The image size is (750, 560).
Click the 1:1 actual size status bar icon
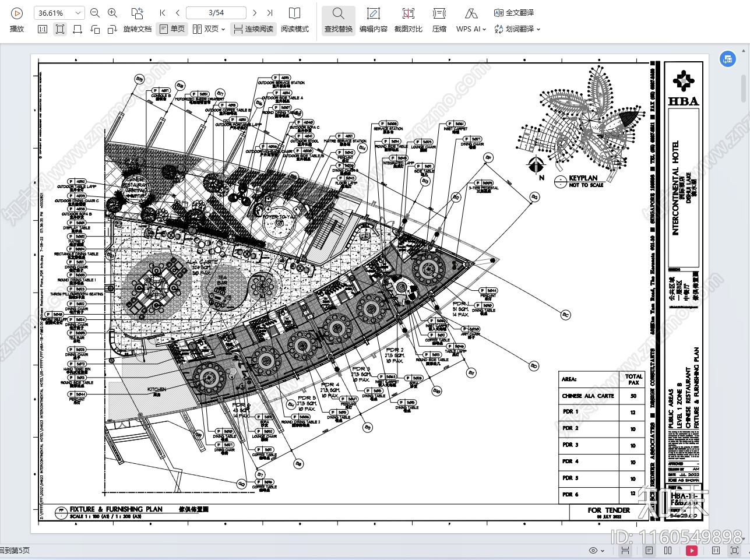[716, 550]
